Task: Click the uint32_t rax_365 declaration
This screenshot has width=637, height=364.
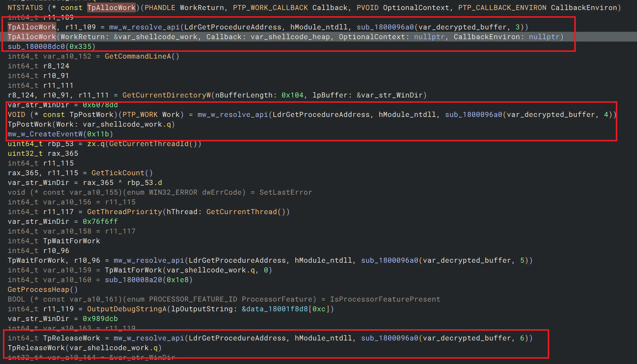Action: coord(43,153)
